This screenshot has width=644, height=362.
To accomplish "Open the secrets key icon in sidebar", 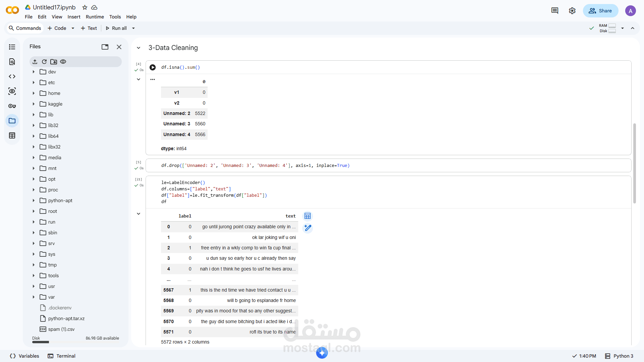I will coord(12,106).
